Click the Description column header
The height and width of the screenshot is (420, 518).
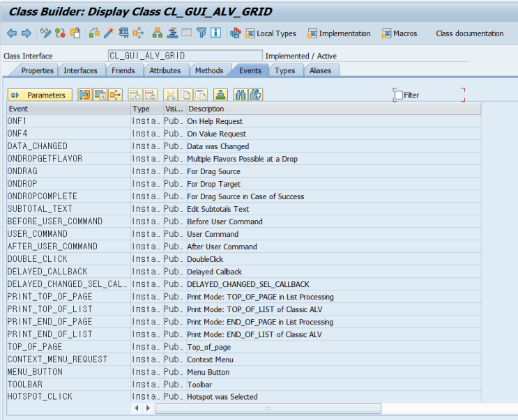click(334, 109)
